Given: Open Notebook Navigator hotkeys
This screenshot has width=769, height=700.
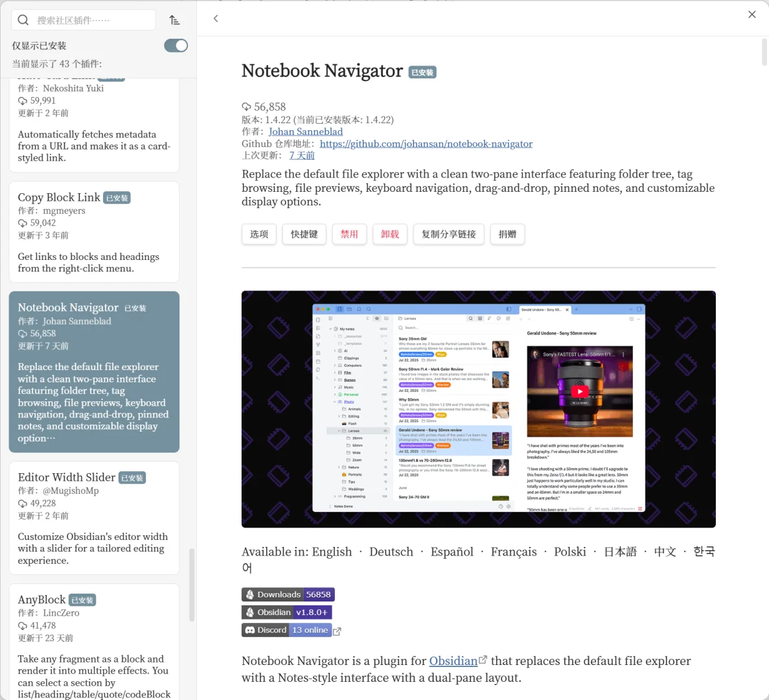Looking at the screenshot, I should [x=304, y=234].
